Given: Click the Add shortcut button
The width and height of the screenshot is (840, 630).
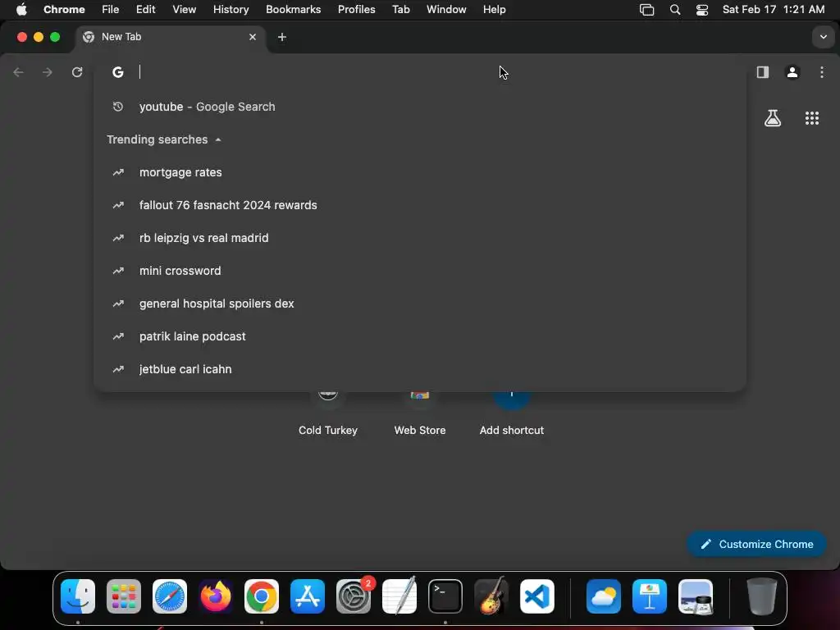Looking at the screenshot, I should coord(512,413).
